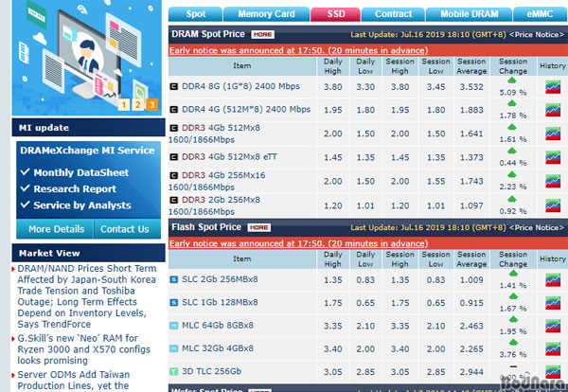This screenshot has height=392, width=568.
Task: Open SLC 1Gb 128MBx8 item
Action: coord(220,302)
